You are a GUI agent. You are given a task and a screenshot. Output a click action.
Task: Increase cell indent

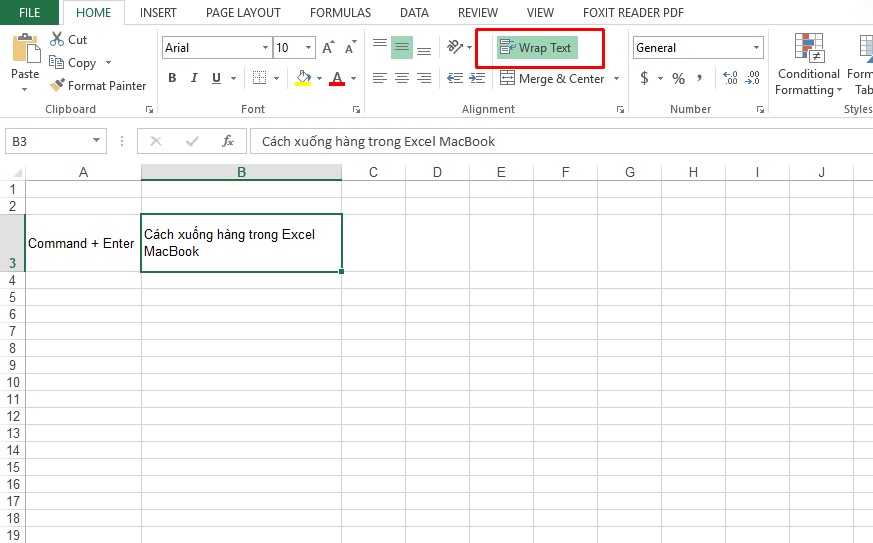pos(478,78)
